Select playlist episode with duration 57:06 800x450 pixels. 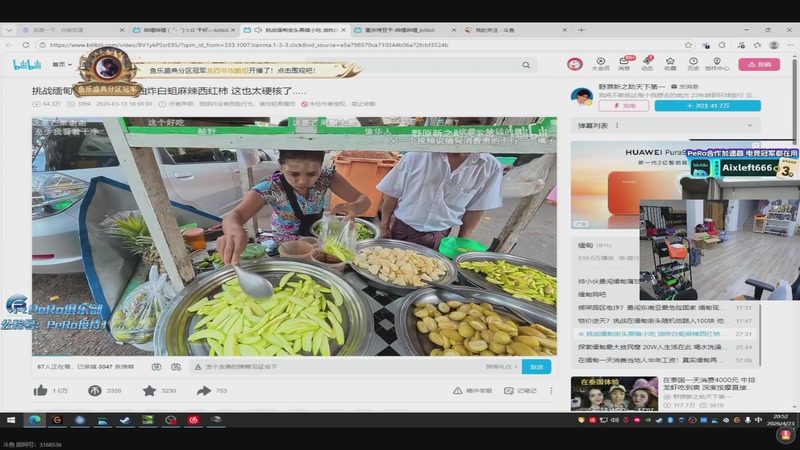665,360
